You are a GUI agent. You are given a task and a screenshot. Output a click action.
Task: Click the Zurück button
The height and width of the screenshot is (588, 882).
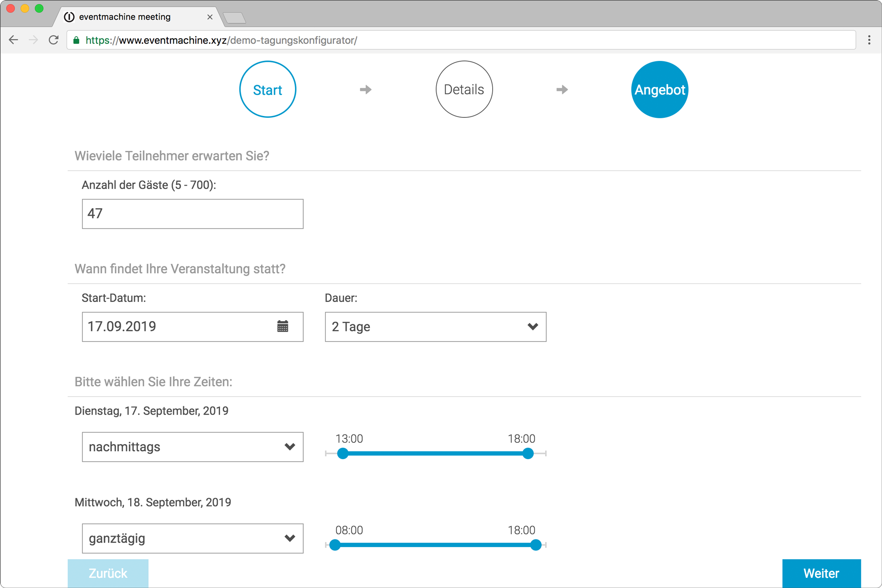tap(108, 573)
